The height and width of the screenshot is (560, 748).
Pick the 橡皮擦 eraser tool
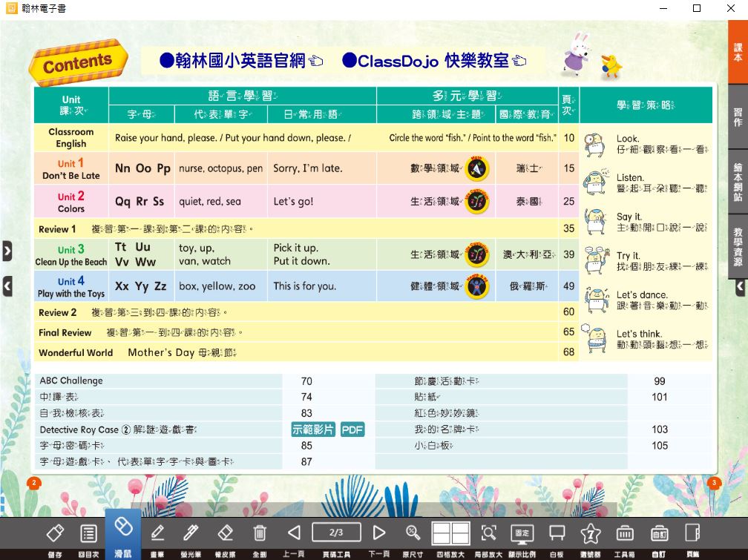point(226,533)
